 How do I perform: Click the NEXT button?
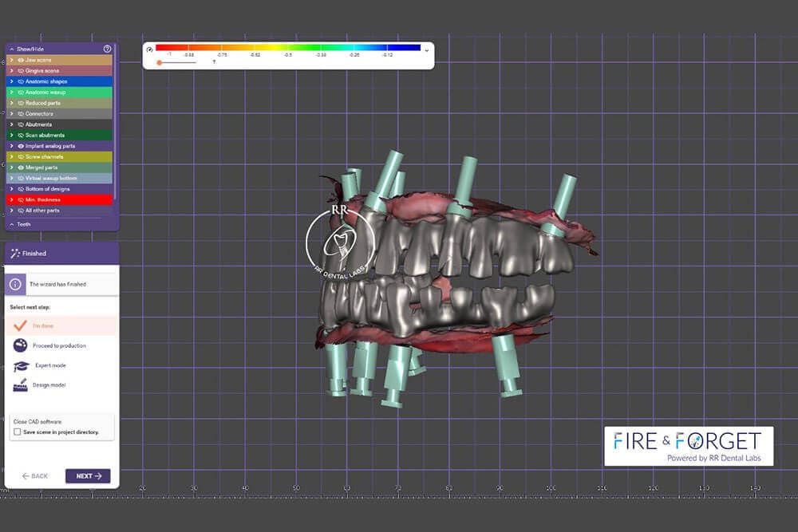[x=88, y=476]
